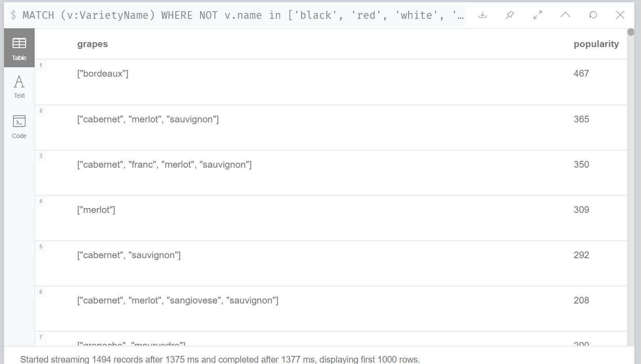Select the ["cabernet", "sauvignon"] cell
This screenshot has height=364, width=641.
point(129,255)
